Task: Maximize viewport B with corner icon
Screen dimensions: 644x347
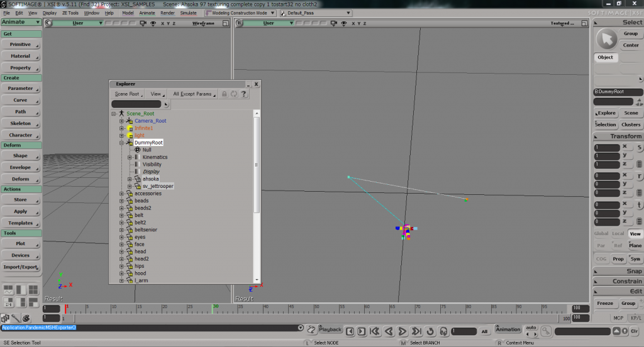Action: coord(584,23)
